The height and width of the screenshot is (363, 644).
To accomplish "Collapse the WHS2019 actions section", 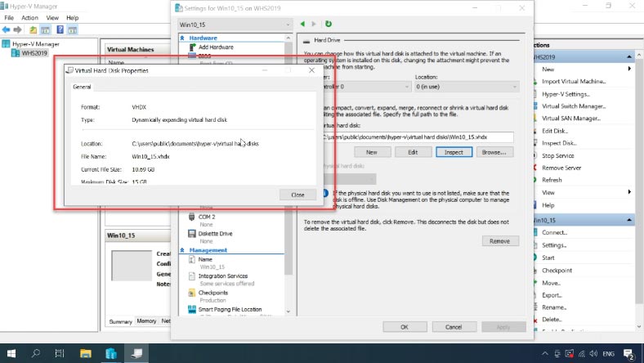I will [628, 56].
